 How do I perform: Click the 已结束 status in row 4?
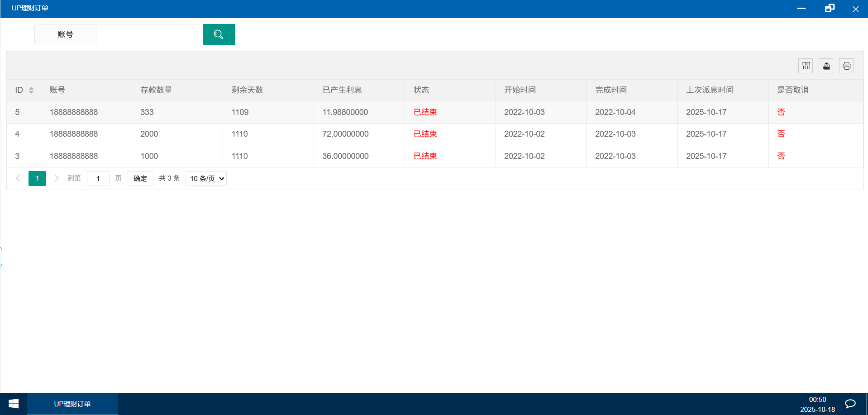[425, 134]
